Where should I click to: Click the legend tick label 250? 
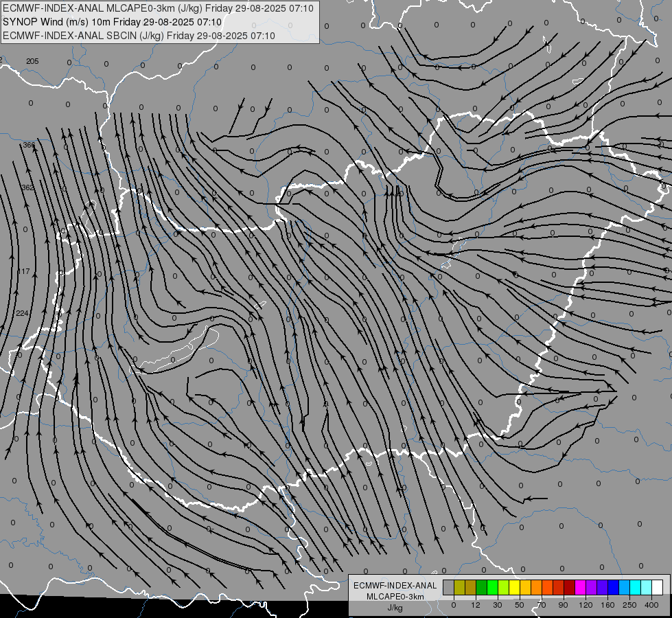[x=629, y=605]
